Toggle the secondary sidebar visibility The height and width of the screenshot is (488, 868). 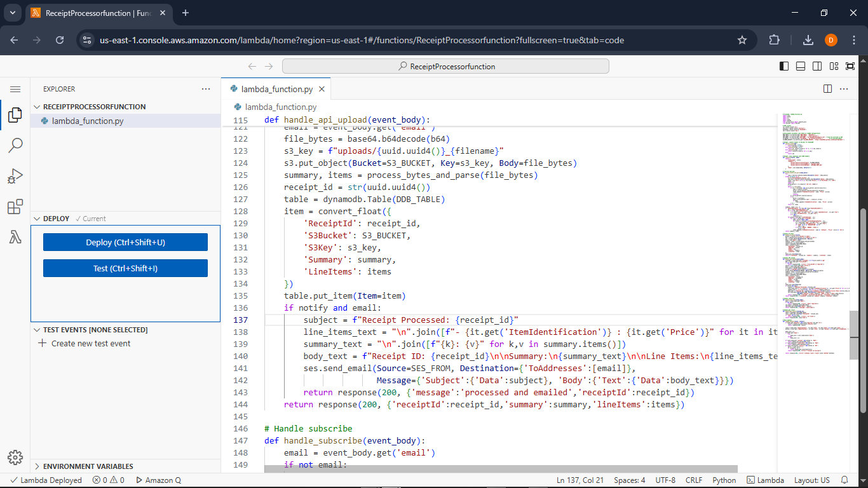click(817, 65)
